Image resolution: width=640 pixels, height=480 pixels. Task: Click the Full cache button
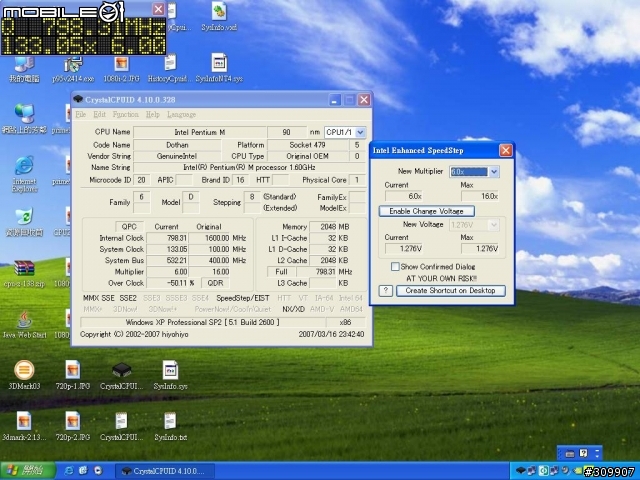tap(281, 271)
